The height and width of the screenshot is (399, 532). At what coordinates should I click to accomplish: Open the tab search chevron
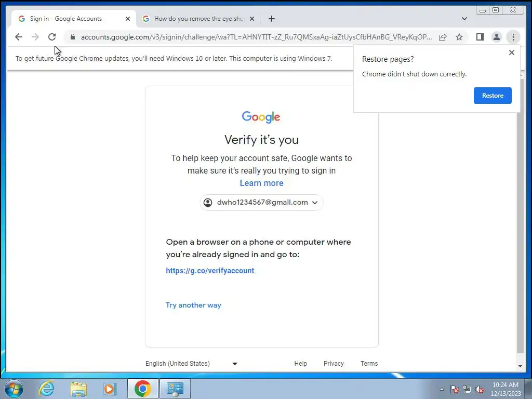(464, 19)
